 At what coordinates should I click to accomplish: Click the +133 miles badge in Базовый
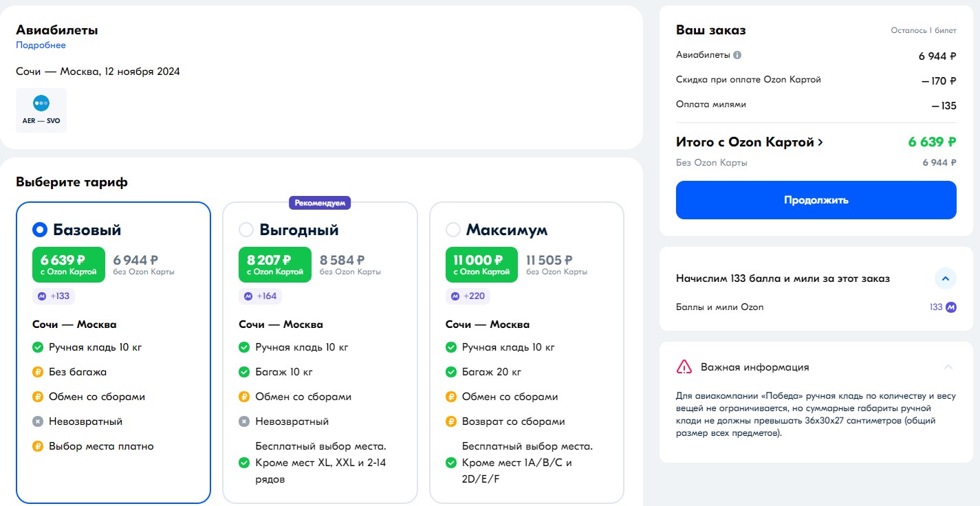(54, 296)
